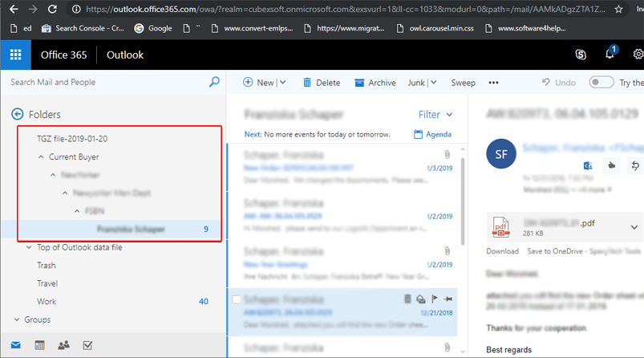
Task: Click Save to OneDrive link
Action: tap(561, 251)
